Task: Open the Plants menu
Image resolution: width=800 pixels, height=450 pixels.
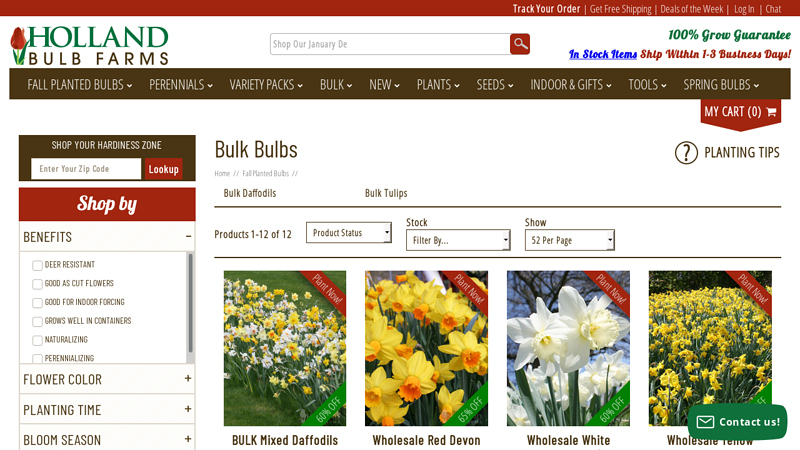Action: click(x=438, y=85)
